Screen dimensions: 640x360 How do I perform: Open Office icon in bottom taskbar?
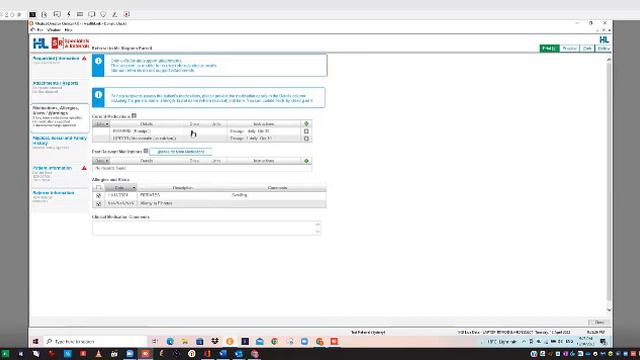pos(207,354)
